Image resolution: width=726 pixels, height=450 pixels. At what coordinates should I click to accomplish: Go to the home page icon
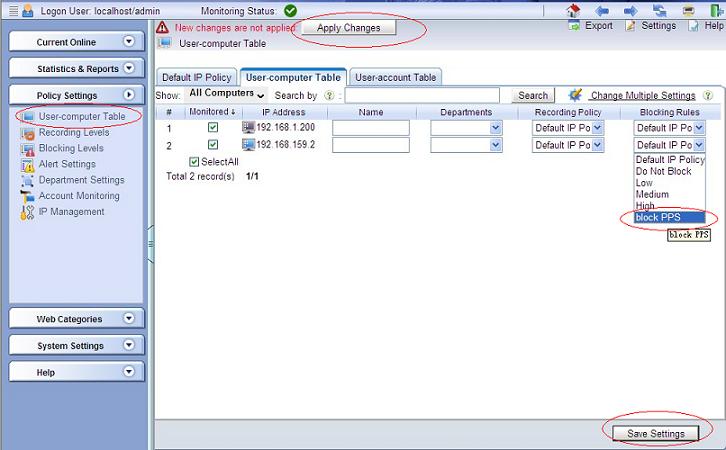573,10
